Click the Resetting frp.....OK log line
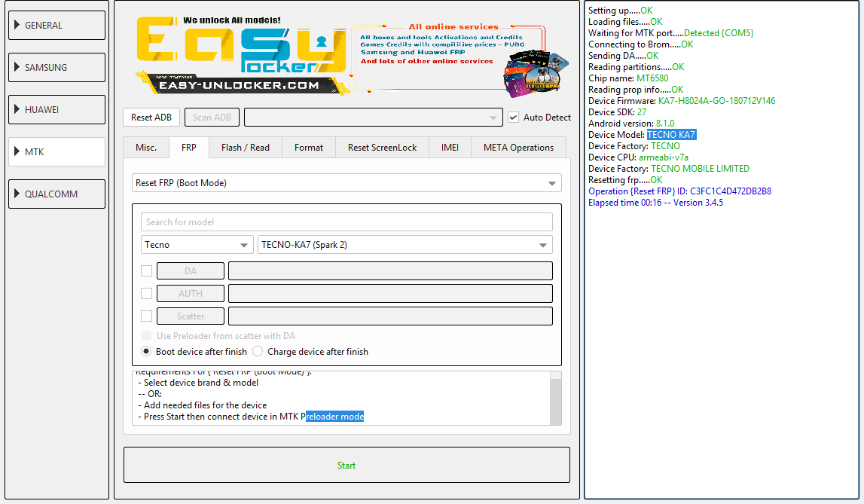The image size is (864, 504). 625,180
